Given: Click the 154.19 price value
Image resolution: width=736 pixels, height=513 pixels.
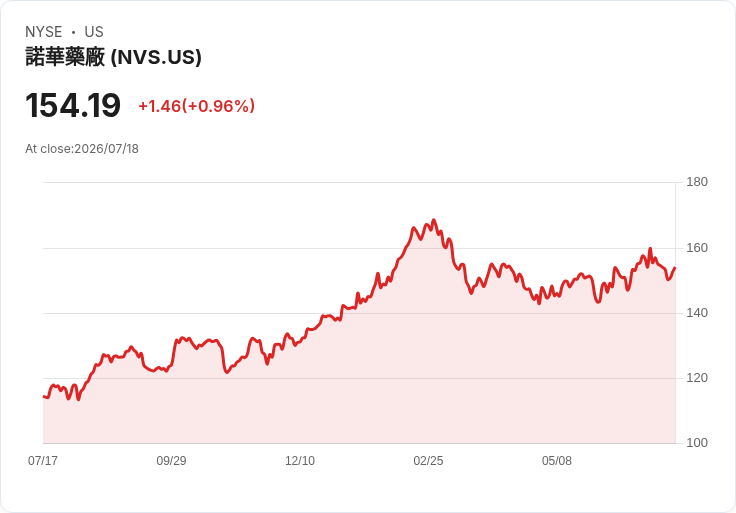Looking at the screenshot, I should pyautogui.click(x=73, y=105).
